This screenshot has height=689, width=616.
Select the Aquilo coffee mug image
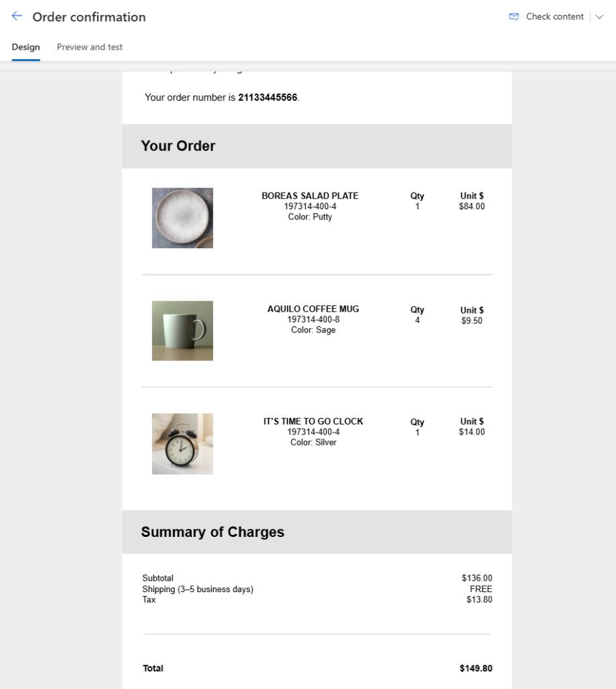(x=182, y=330)
